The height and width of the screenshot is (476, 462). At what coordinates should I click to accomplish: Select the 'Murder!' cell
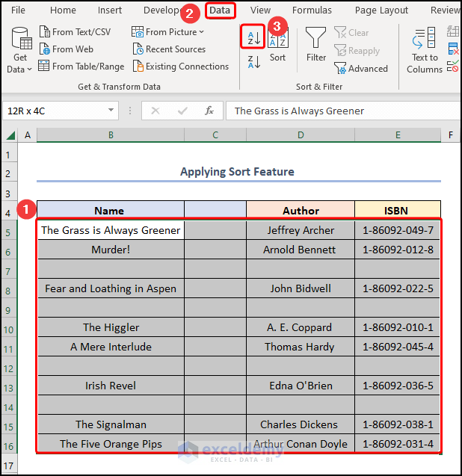pos(111,250)
